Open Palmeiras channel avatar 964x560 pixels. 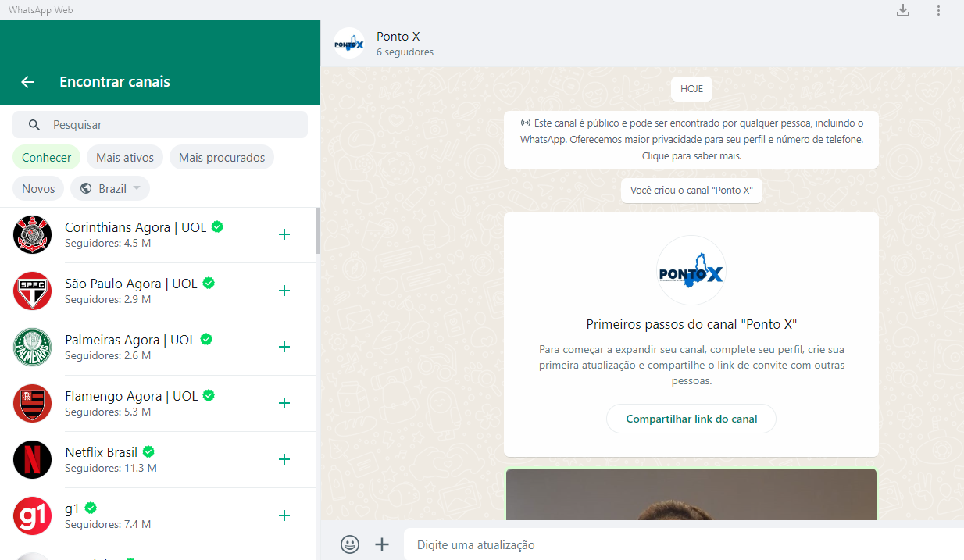point(32,347)
